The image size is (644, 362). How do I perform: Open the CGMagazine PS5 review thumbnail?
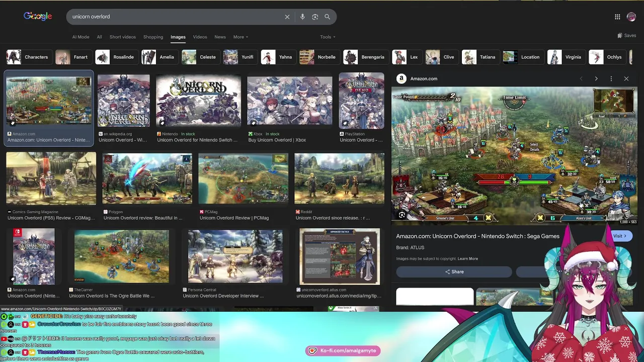[51, 179]
